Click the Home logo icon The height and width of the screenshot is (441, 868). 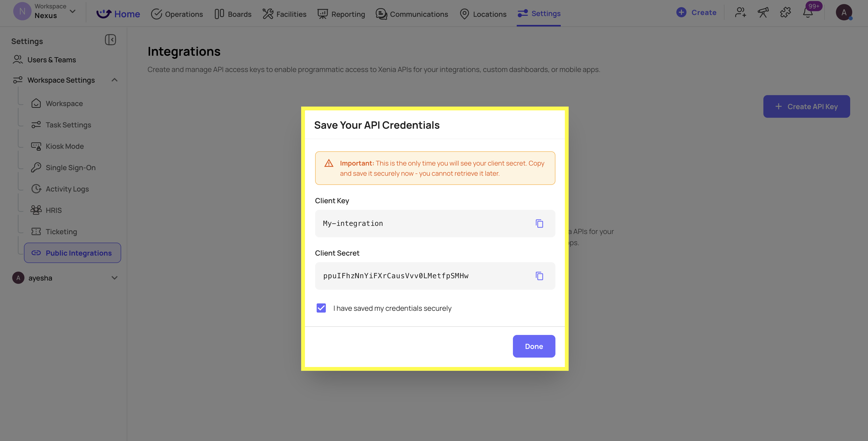tap(104, 14)
